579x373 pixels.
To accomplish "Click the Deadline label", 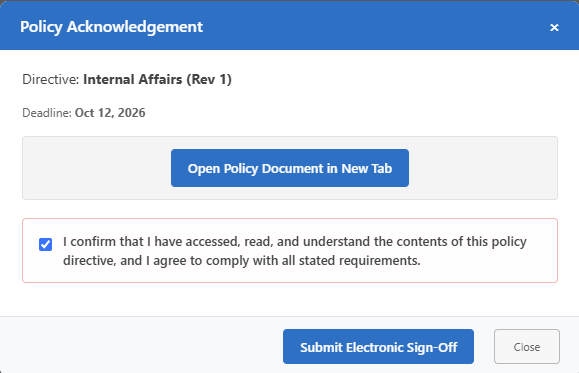I will [x=47, y=113].
